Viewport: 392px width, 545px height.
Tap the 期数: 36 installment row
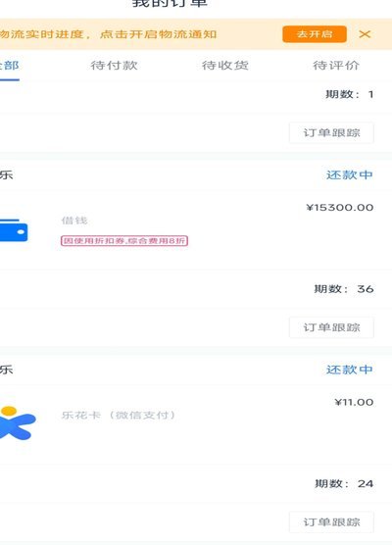point(196,289)
